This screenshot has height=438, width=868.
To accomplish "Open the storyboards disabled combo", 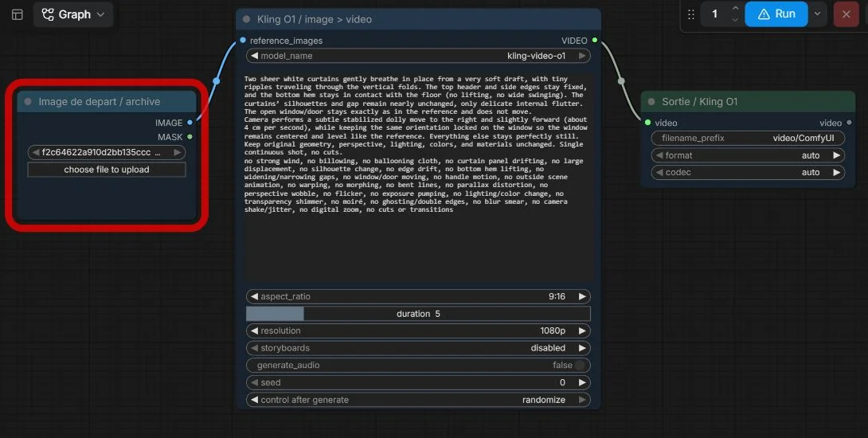I will pyautogui.click(x=418, y=348).
